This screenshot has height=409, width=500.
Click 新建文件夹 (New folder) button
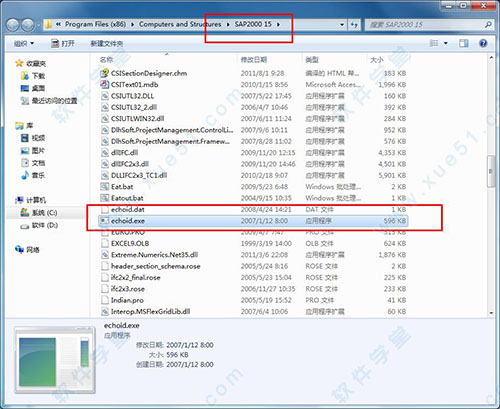pyautogui.click(x=107, y=44)
